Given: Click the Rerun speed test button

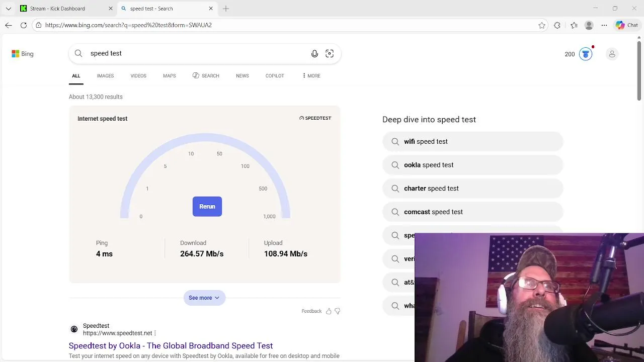Looking at the screenshot, I should (x=207, y=207).
